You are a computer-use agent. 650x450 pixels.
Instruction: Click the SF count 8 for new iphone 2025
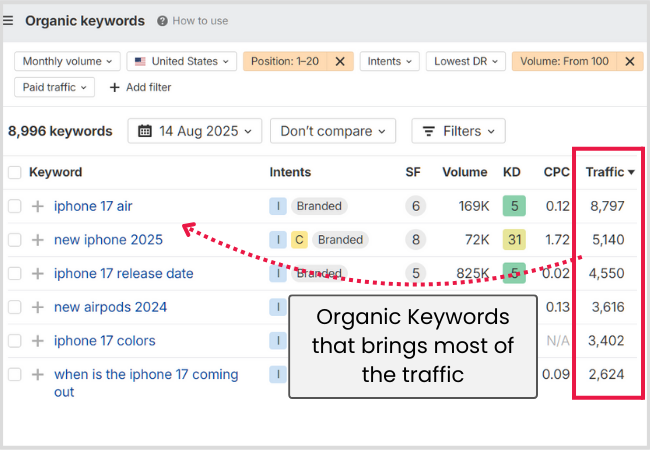pyautogui.click(x=416, y=240)
